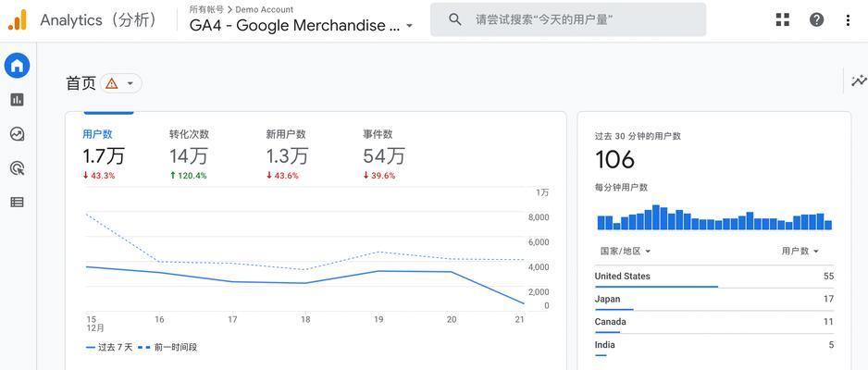The image size is (868, 370).
Task: Click the tallest bar in per-minute chart
Action: 656,217
